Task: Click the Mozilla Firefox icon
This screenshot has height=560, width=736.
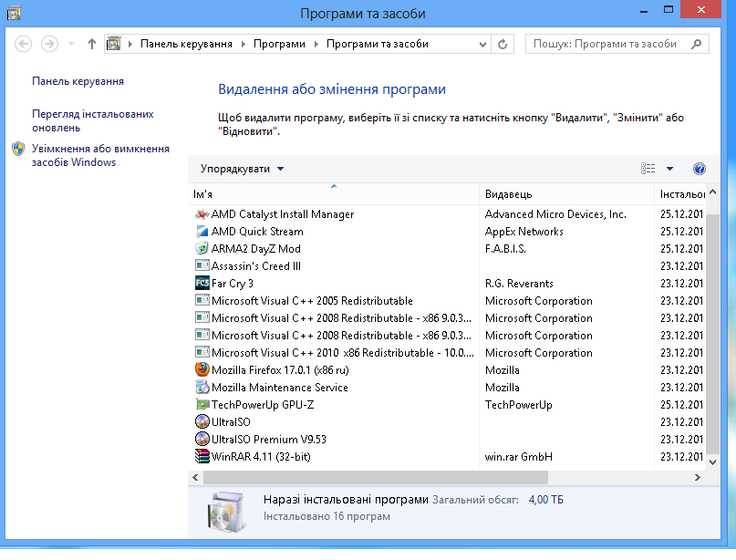Action: pyautogui.click(x=202, y=370)
